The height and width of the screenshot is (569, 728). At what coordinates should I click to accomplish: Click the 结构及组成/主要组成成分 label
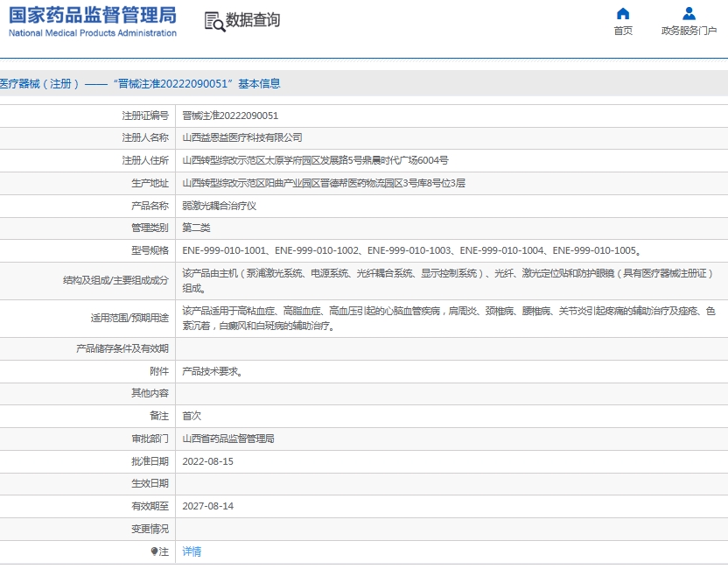click(x=116, y=280)
